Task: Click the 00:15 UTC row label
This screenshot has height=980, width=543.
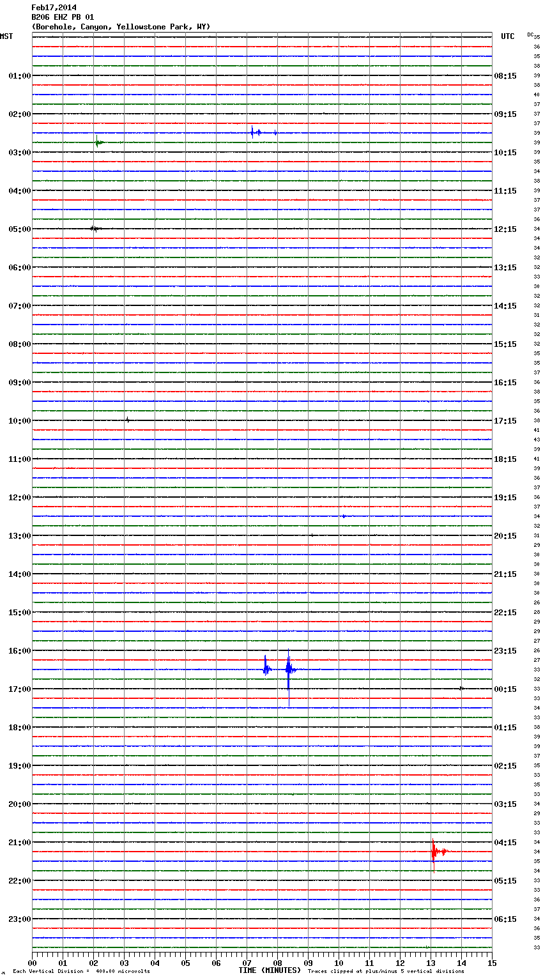Action: point(505,689)
